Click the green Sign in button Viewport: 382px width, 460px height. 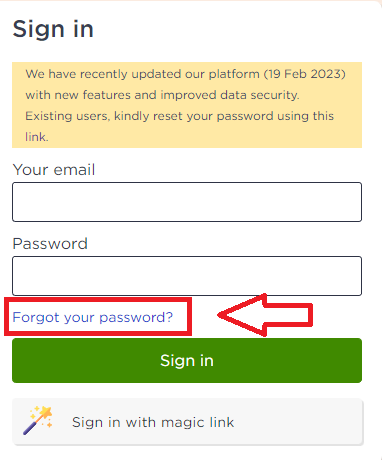pos(187,361)
